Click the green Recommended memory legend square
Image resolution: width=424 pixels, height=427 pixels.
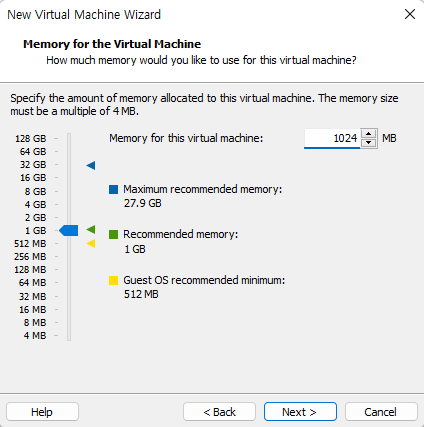tap(114, 235)
